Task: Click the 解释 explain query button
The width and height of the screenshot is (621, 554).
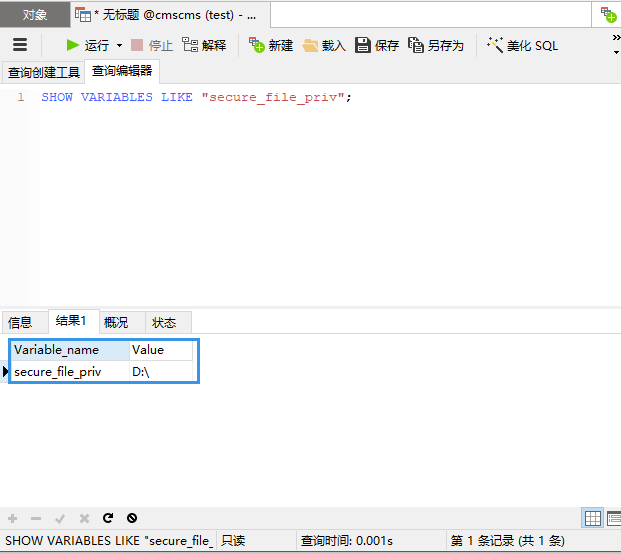Action: pyautogui.click(x=204, y=45)
